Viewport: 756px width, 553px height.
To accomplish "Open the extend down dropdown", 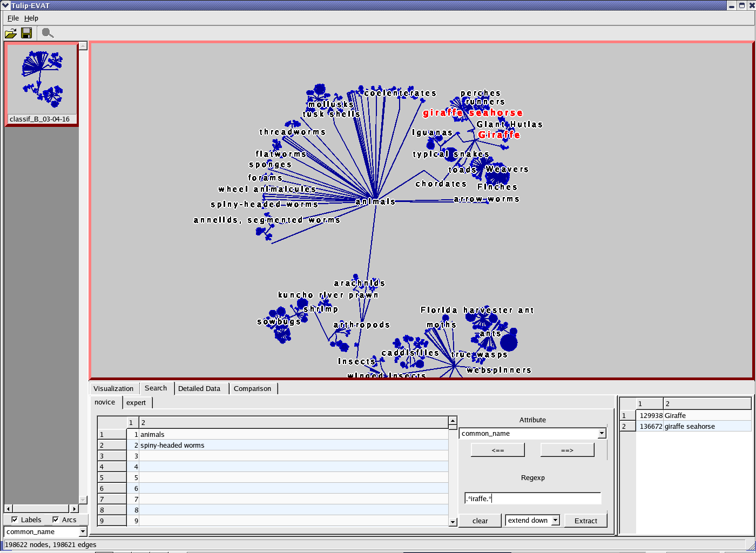I will [555, 521].
